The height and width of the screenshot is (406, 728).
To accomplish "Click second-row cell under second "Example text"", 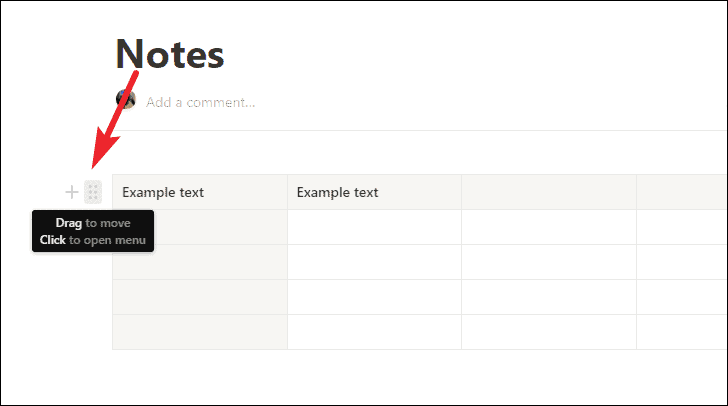I will (374, 227).
